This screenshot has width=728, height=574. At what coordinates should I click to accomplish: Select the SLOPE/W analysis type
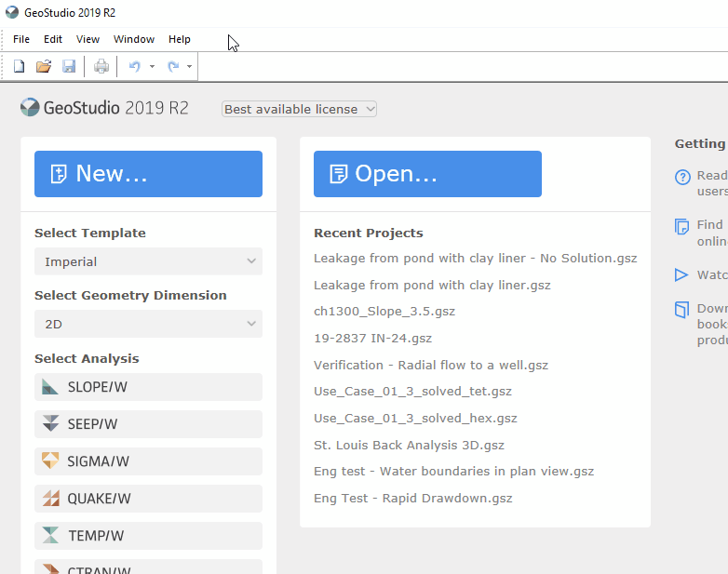click(x=148, y=387)
